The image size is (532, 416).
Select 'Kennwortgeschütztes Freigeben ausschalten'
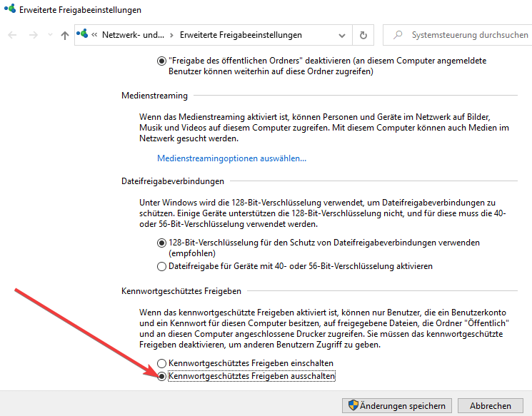click(161, 376)
